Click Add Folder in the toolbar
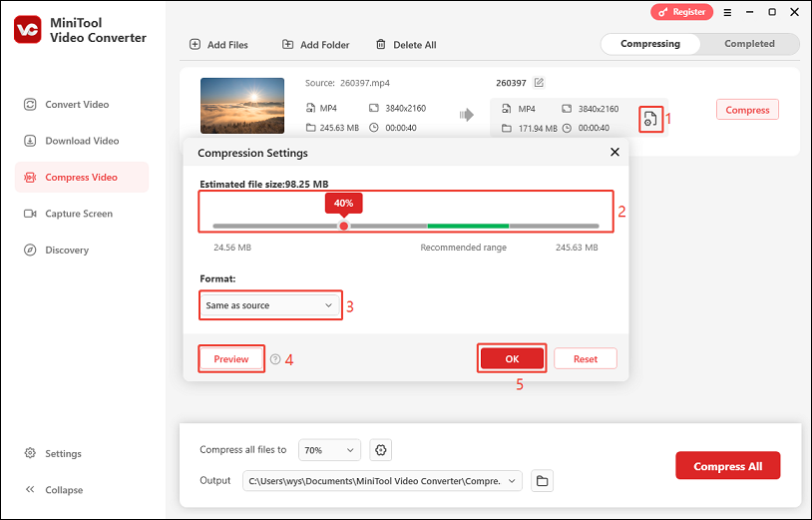This screenshot has height=520, width=812. coord(315,45)
